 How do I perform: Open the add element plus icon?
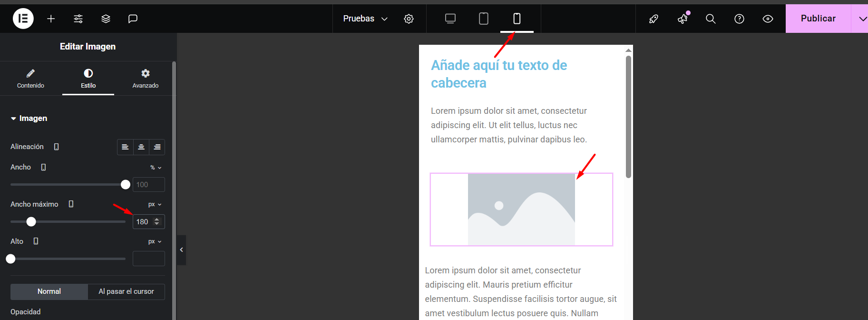pyautogui.click(x=51, y=19)
